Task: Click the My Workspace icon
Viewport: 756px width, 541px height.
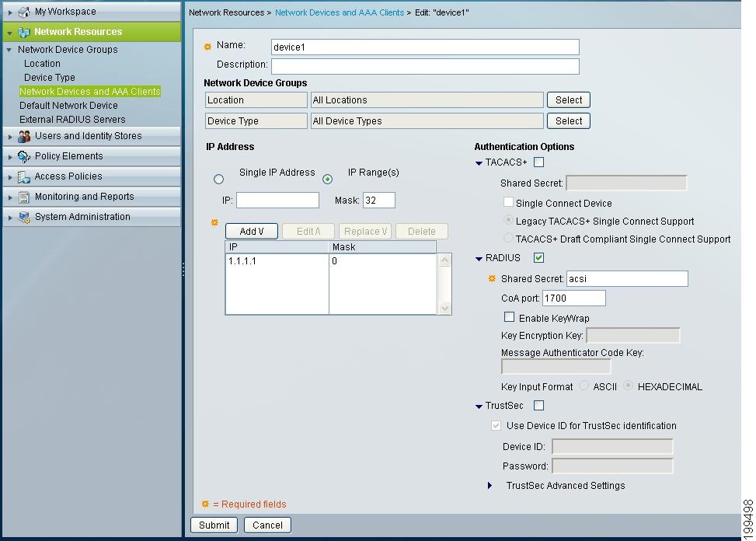Action: pyautogui.click(x=23, y=11)
